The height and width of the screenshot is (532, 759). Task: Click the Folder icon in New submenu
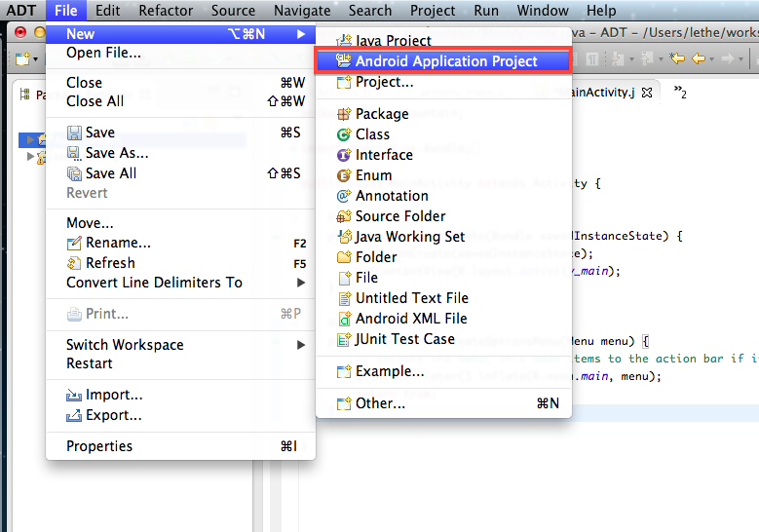[x=344, y=256]
